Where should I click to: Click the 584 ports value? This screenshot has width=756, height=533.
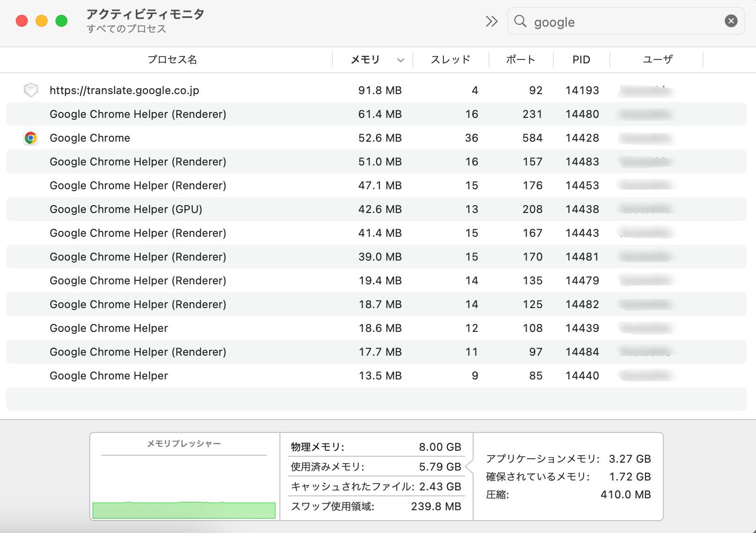pos(533,138)
